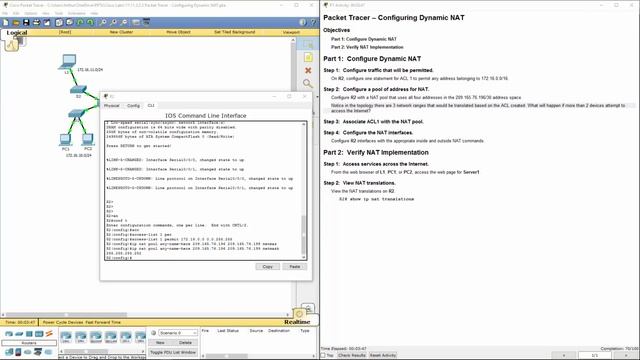This screenshot has width=640, height=360.
Task: Click the Undo green arrow icon
Action: click(80, 22)
